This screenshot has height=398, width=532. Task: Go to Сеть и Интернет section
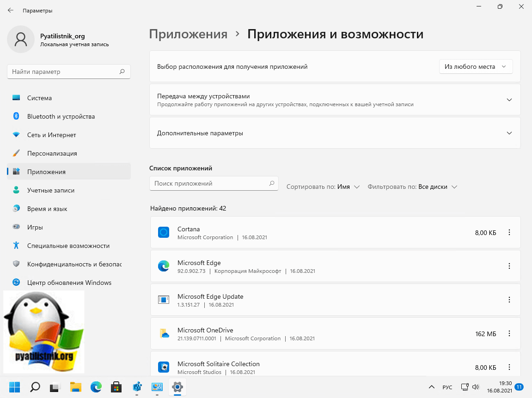tap(69, 135)
